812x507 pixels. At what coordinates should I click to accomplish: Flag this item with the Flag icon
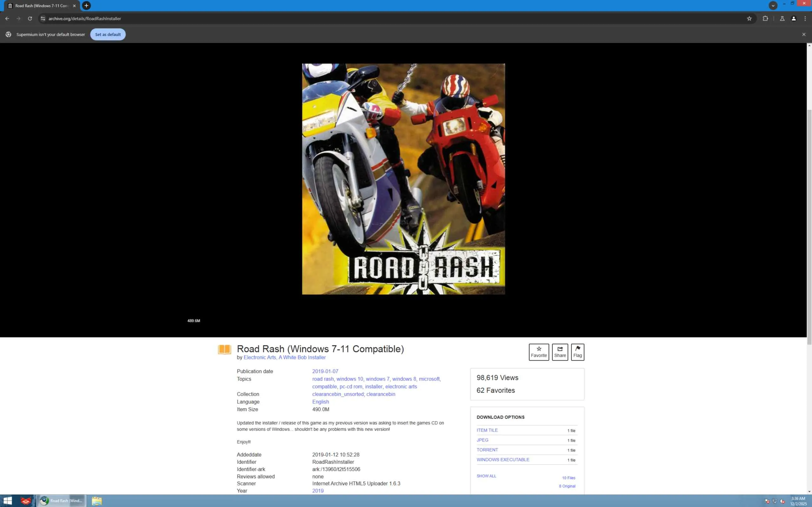point(577,352)
